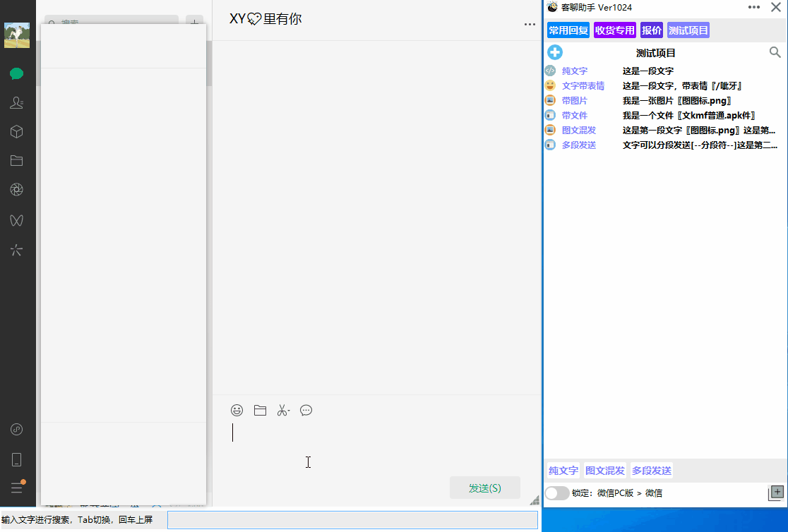
Task: Select the 图文混发 reply entry in list
Action: [579, 130]
